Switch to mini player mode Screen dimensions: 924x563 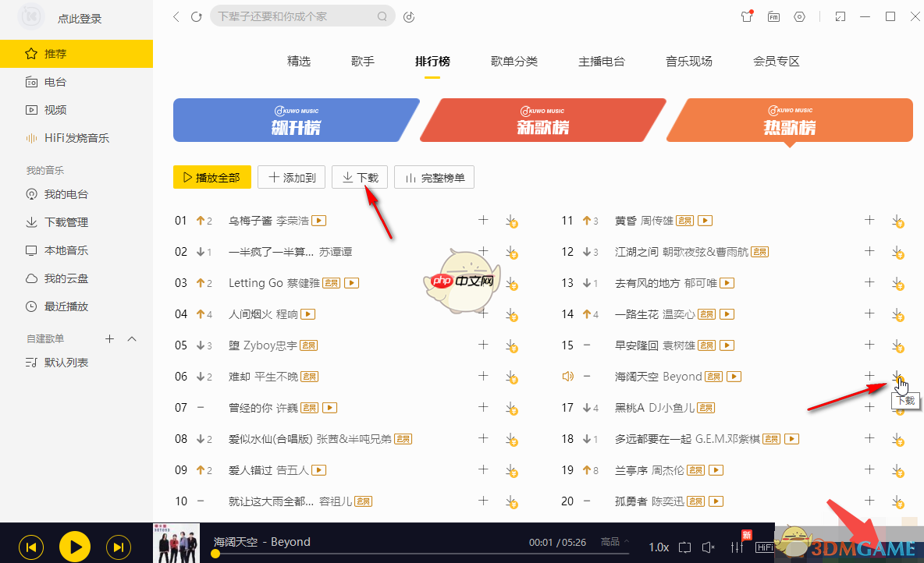(x=840, y=16)
